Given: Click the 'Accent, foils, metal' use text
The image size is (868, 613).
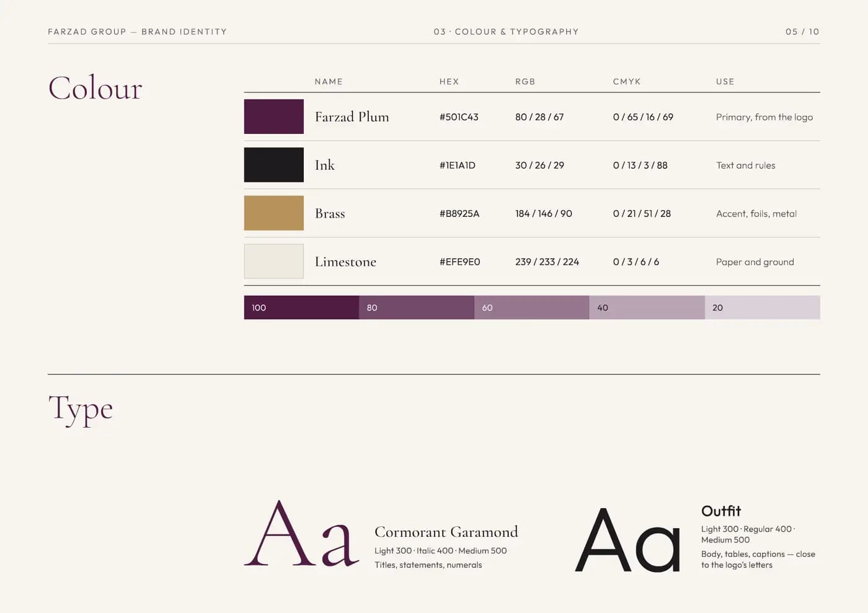Looking at the screenshot, I should coord(756,214).
